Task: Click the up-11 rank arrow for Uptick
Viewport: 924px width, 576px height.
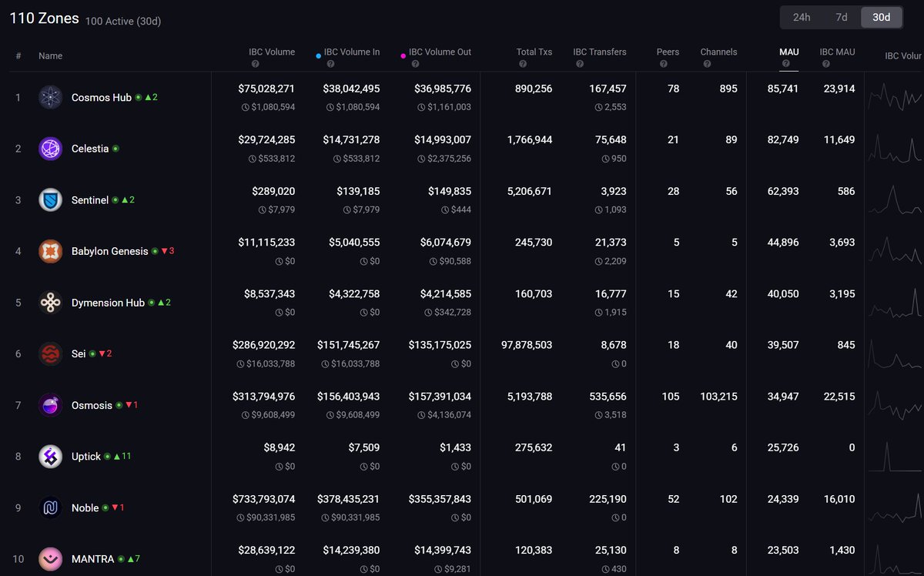Action: [122, 456]
